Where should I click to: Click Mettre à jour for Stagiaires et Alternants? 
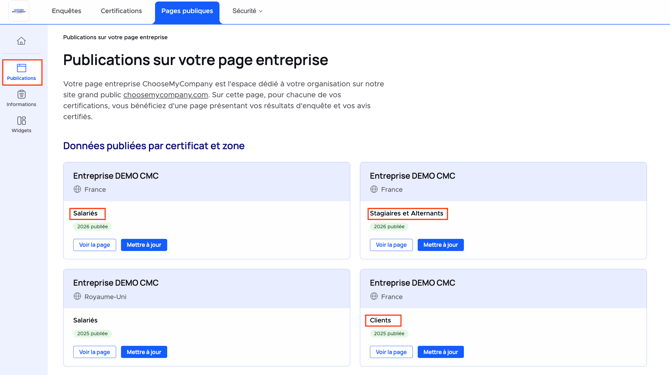441,245
